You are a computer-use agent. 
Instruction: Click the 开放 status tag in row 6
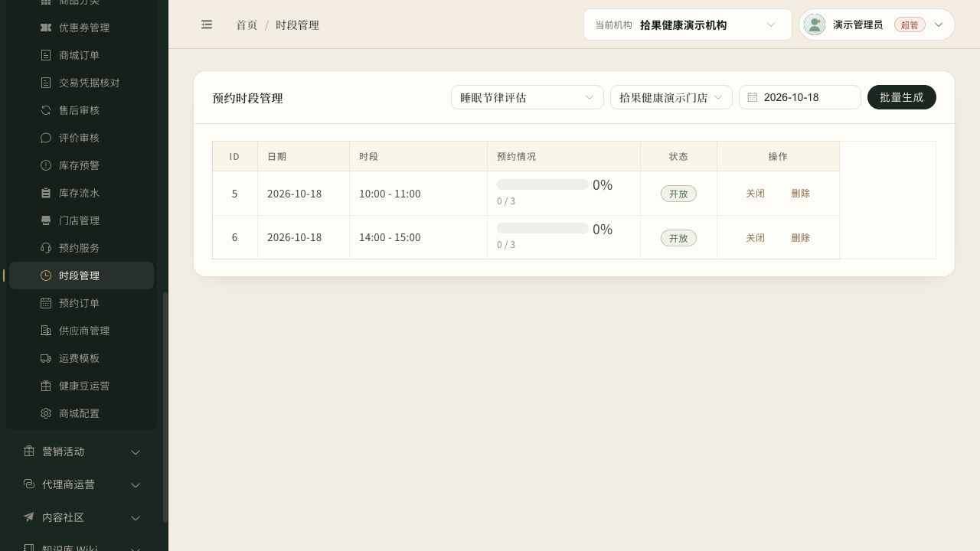[x=678, y=238]
